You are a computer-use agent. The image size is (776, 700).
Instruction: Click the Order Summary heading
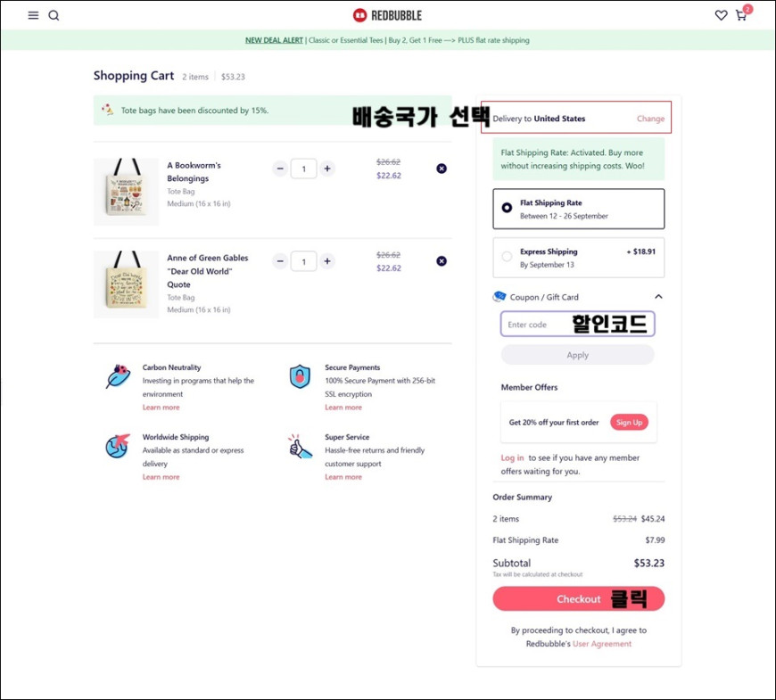522,498
